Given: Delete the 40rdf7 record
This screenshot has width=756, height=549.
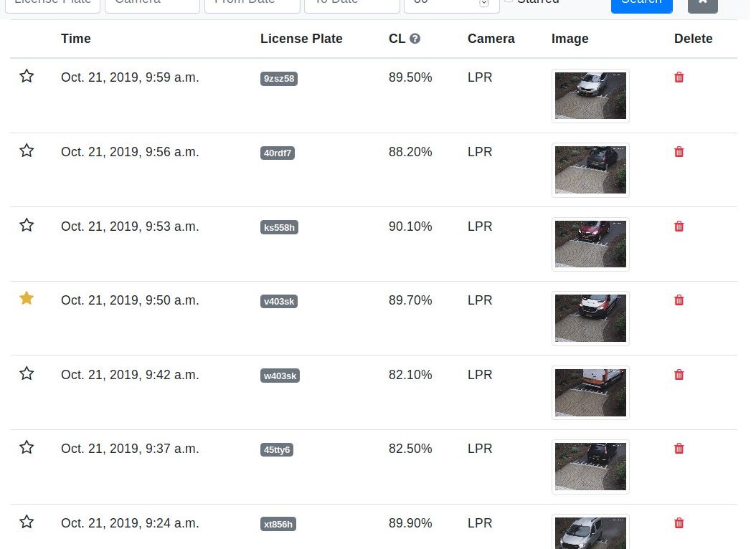Looking at the screenshot, I should click(679, 152).
